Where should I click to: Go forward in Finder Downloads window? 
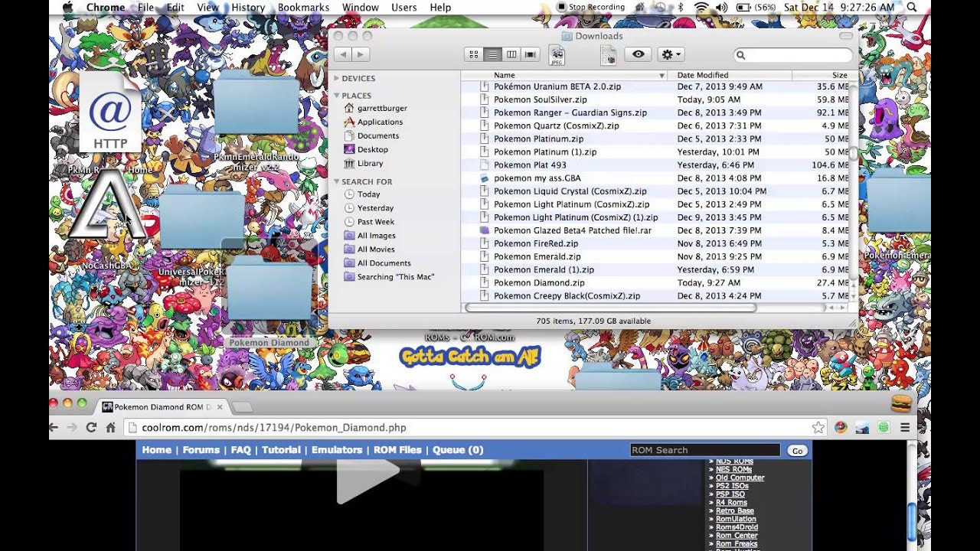(360, 54)
